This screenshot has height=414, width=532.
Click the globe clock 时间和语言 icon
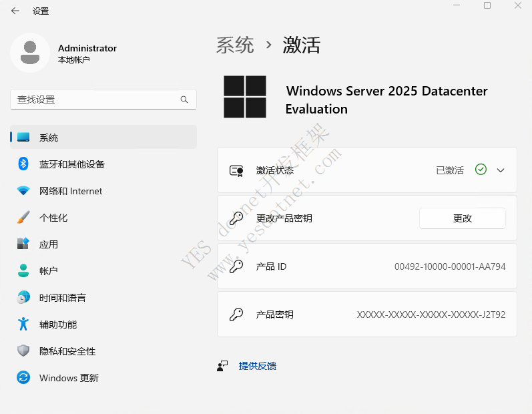tap(23, 297)
